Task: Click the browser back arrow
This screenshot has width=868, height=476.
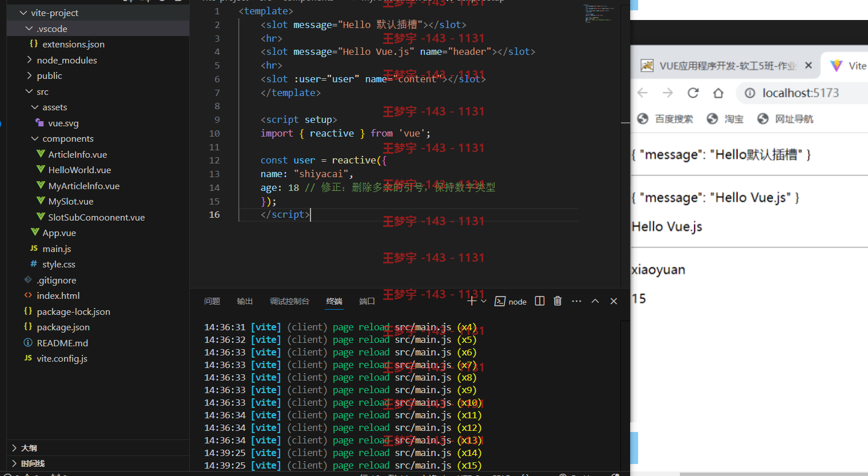Action: [x=643, y=93]
